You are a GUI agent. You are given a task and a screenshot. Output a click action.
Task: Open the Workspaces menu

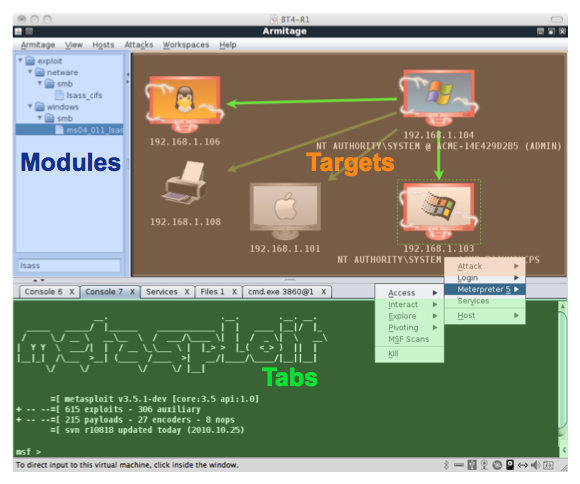click(186, 45)
